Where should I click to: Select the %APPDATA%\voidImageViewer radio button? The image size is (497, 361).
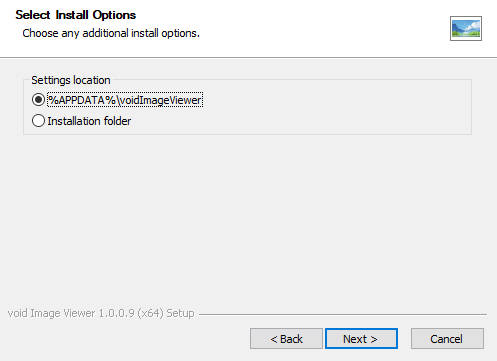tap(38, 100)
